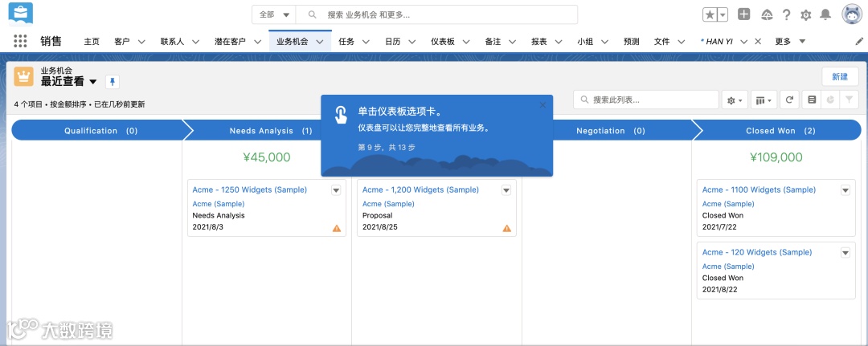Refresh the opportunity list
Viewport: 868px width, 346px height.
click(789, 100)
